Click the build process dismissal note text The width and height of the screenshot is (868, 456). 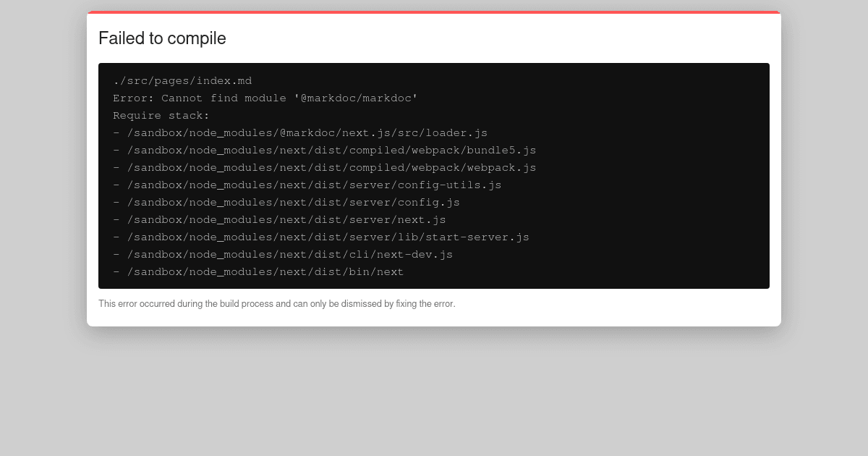click(x=277, y=303)
